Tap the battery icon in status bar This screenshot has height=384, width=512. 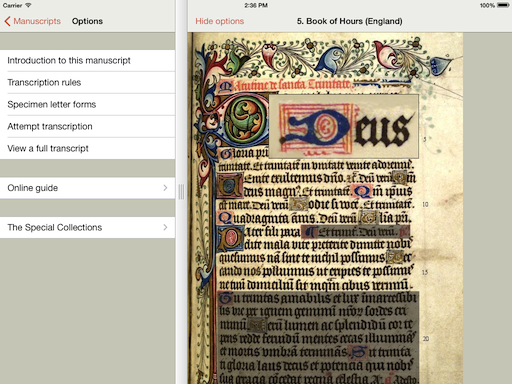(x=503, y=5)
